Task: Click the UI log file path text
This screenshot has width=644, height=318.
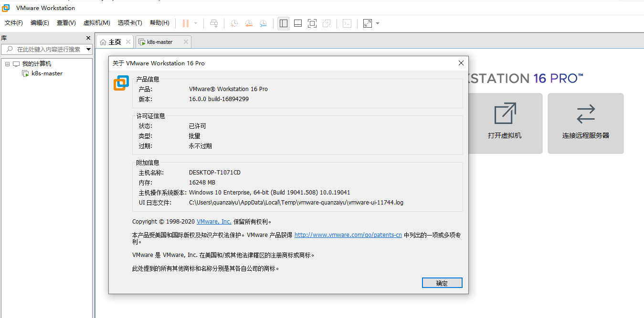Action: coord(296,203)
